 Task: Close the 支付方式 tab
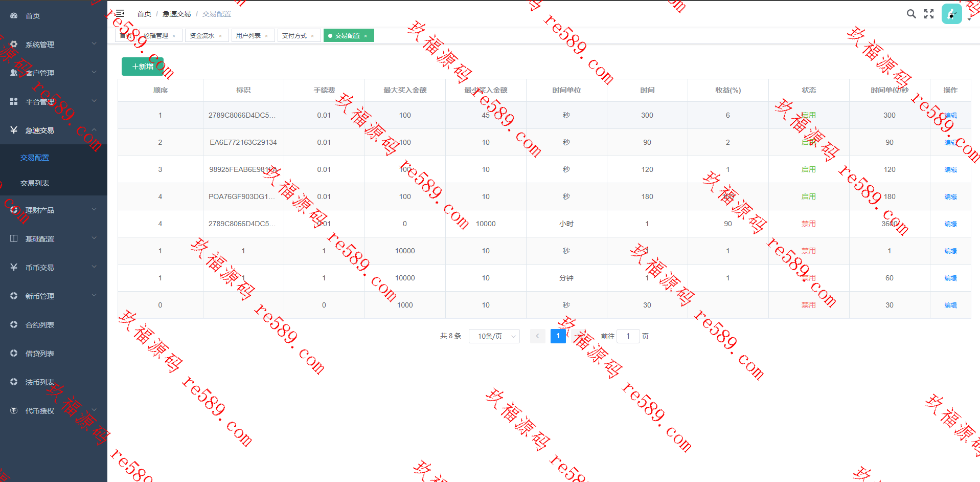(x=312, y=36)
